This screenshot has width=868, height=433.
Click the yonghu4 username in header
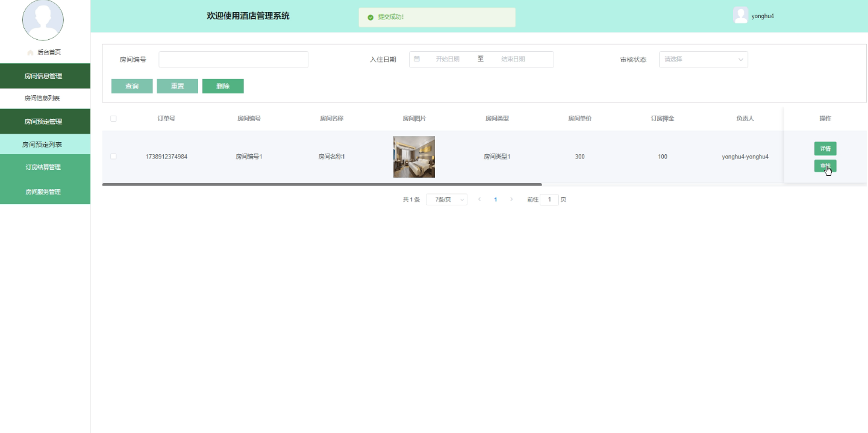(763, 16)
